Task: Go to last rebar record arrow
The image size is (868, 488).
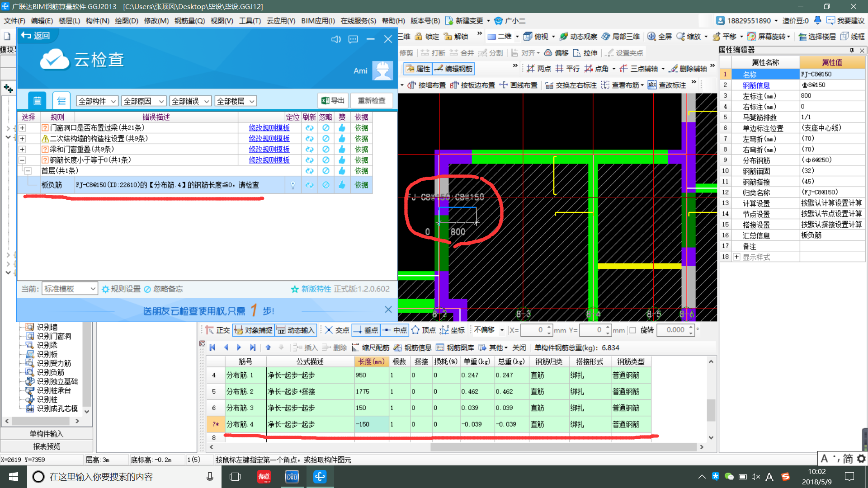Action: pyautogui.click(x=253, y=347)
